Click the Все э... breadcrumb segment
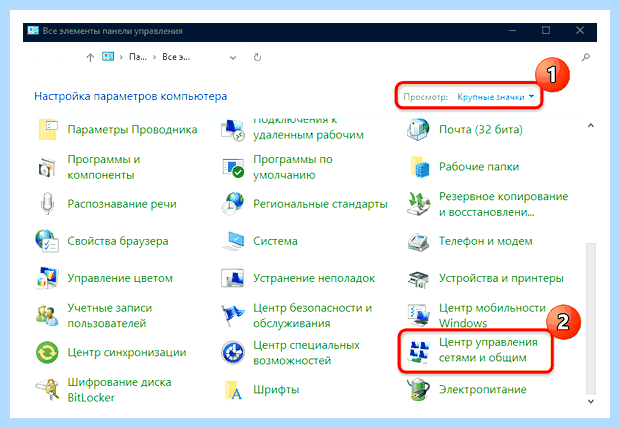Screen dimensions: 620x428 tap(176, 57)
